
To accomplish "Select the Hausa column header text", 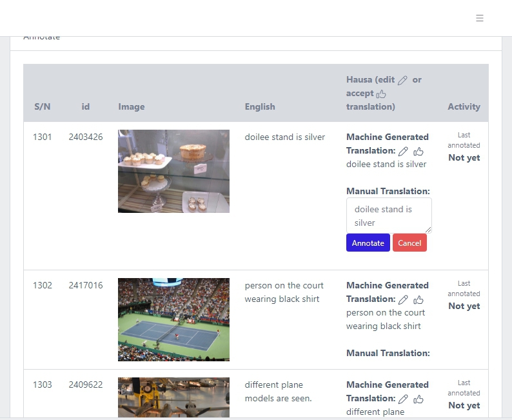I will tap(384, 93).
